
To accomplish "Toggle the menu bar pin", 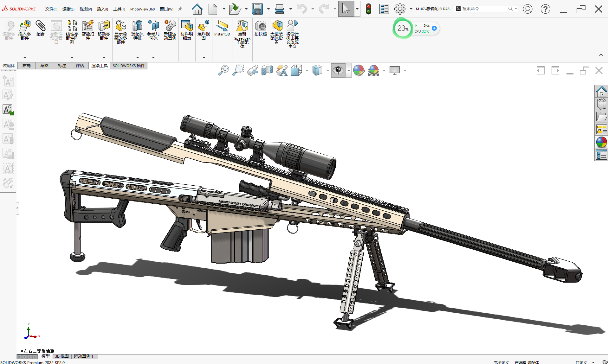I will pyautogui.click(x=180, y=9).
